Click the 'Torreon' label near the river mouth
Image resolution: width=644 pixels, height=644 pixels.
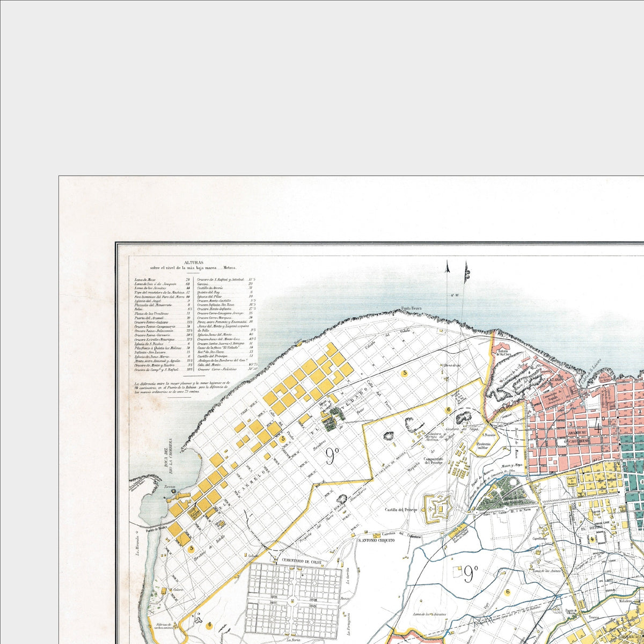pyautogui.click(x=170, y=487)
